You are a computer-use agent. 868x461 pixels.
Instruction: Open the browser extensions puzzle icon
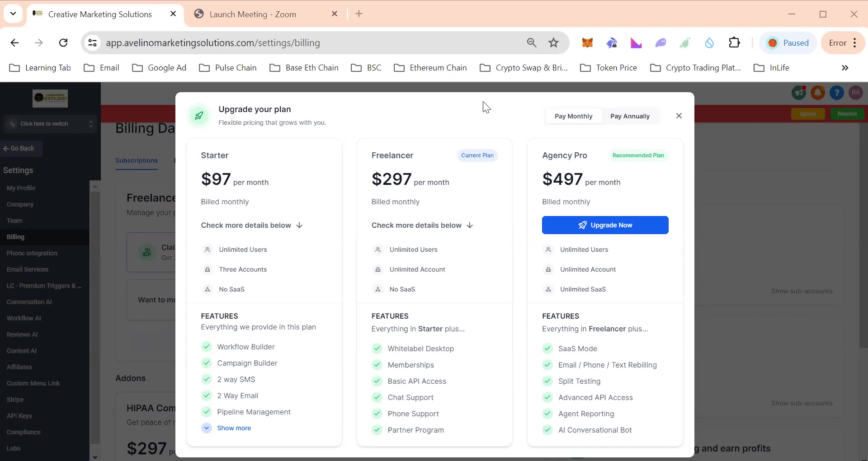click(735, 42)
